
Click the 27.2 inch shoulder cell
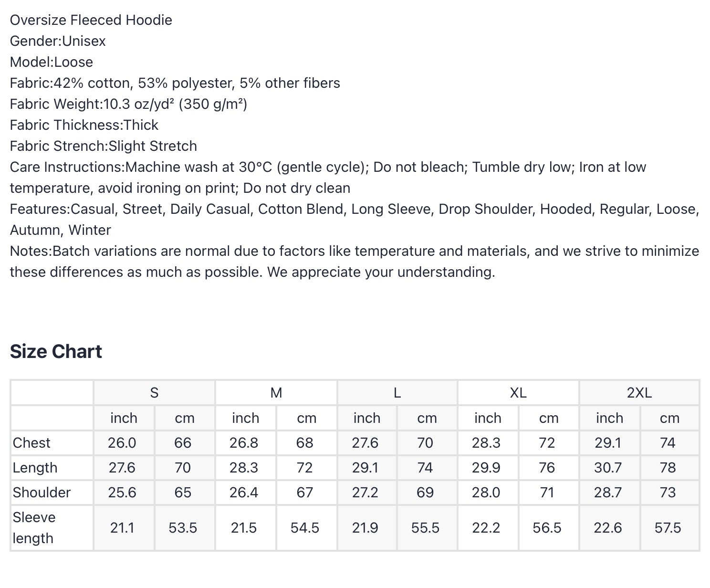365,493
